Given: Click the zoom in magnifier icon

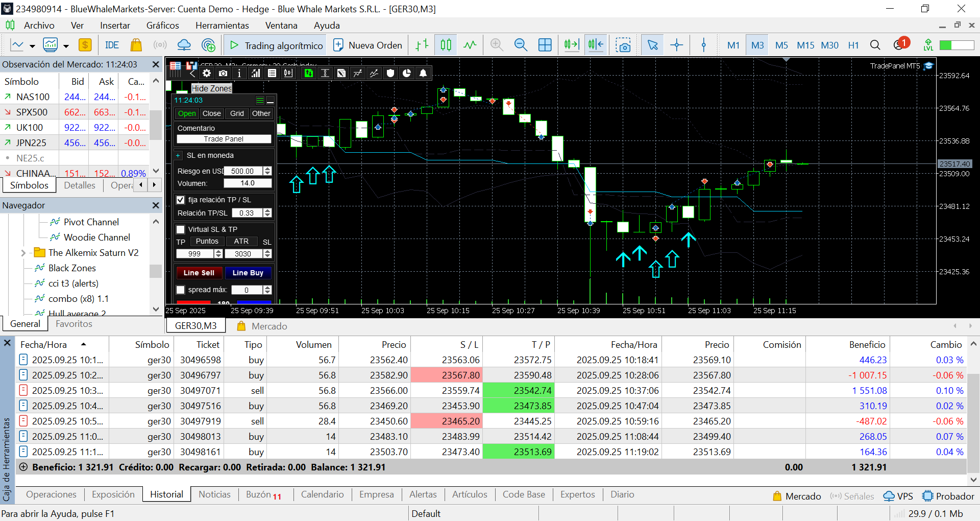Looking at the screenshot, I should 496,45.
